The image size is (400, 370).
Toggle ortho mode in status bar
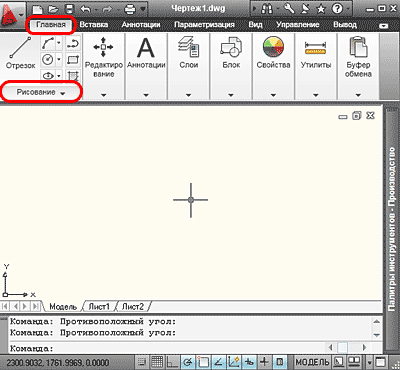click(x=173, y=362)
